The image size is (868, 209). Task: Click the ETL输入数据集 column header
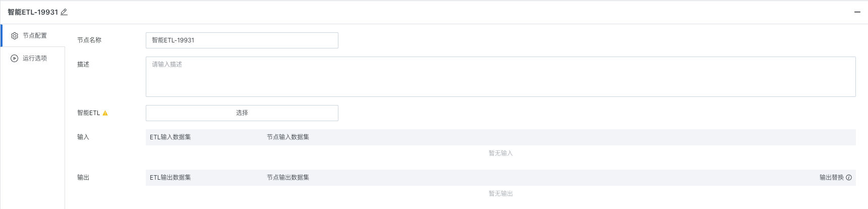(x=170, y=137)
